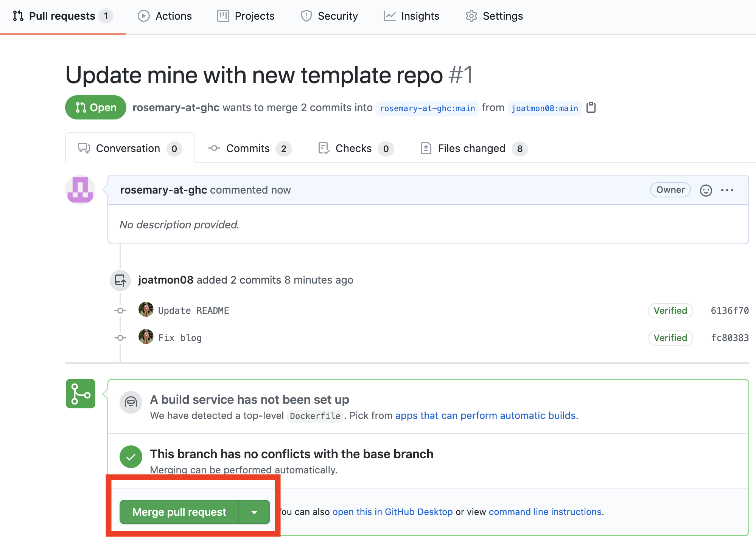This screenshot has width=756, height=549.
Task: Click the green merge branch icon
Action: pyautogui.click(x=80, y=394)
